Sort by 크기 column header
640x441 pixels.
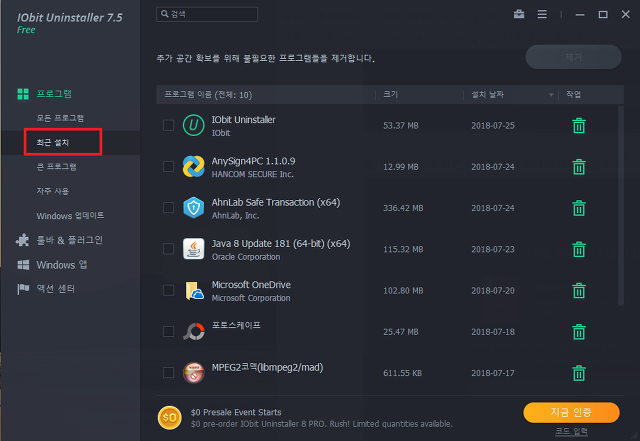coord(390,95)
